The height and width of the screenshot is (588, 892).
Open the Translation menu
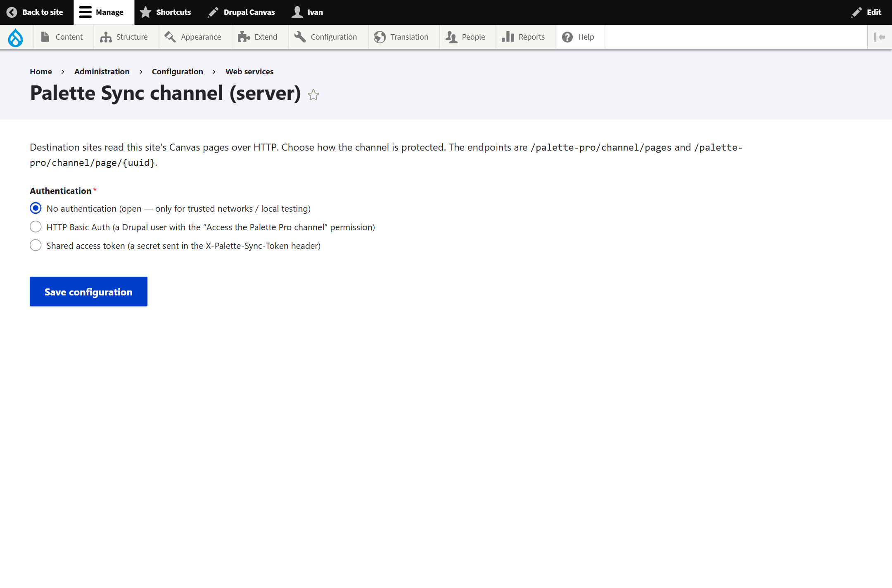tap(404, 37)
